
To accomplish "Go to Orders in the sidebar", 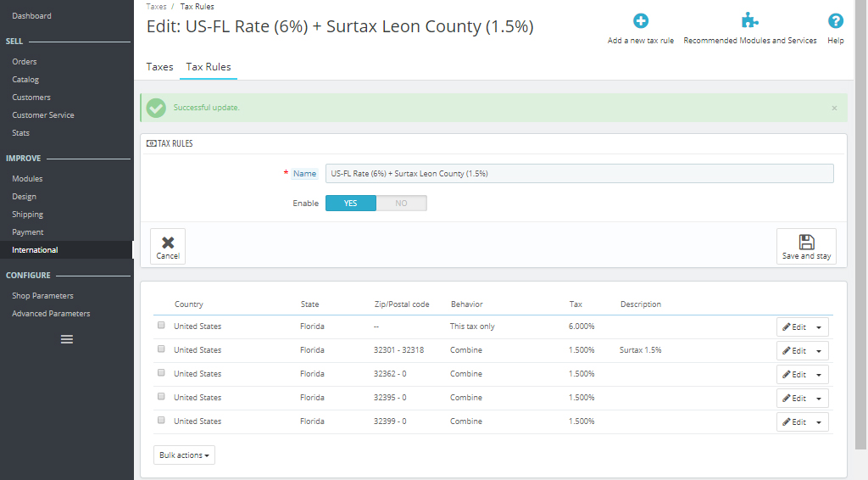I will click(25, 62).
